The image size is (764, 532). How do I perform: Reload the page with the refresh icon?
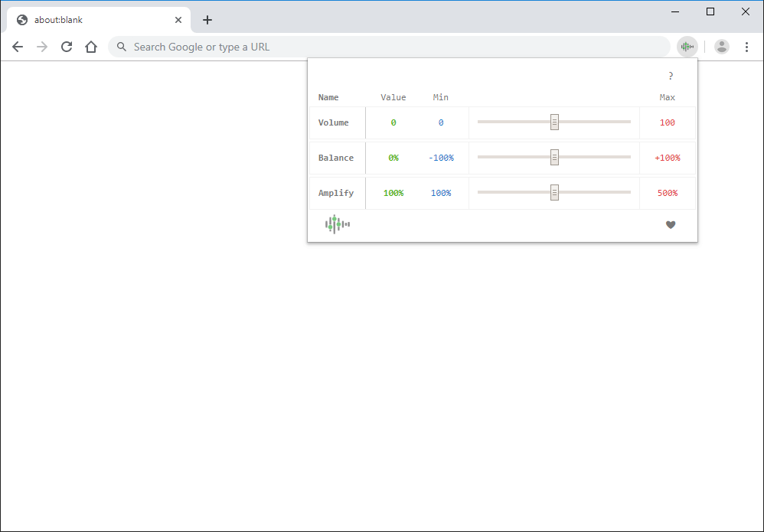pyautogui.click(x=67, y=47)
